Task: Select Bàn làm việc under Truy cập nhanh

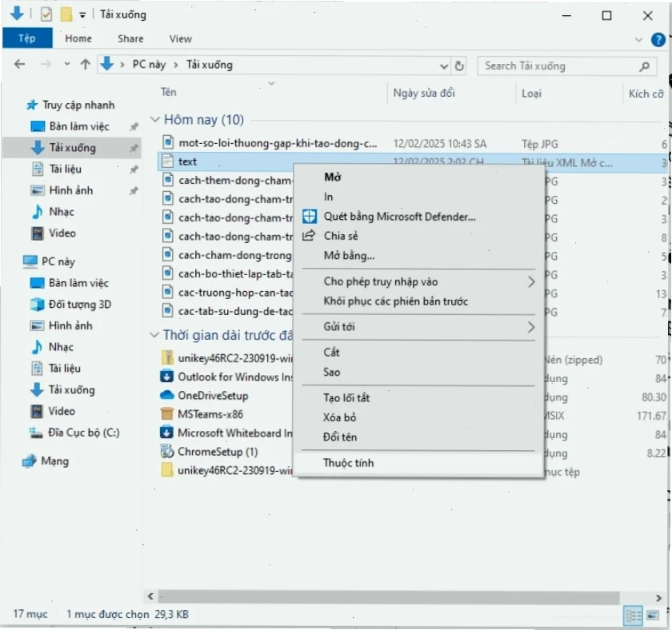Action: click(79, 126)
